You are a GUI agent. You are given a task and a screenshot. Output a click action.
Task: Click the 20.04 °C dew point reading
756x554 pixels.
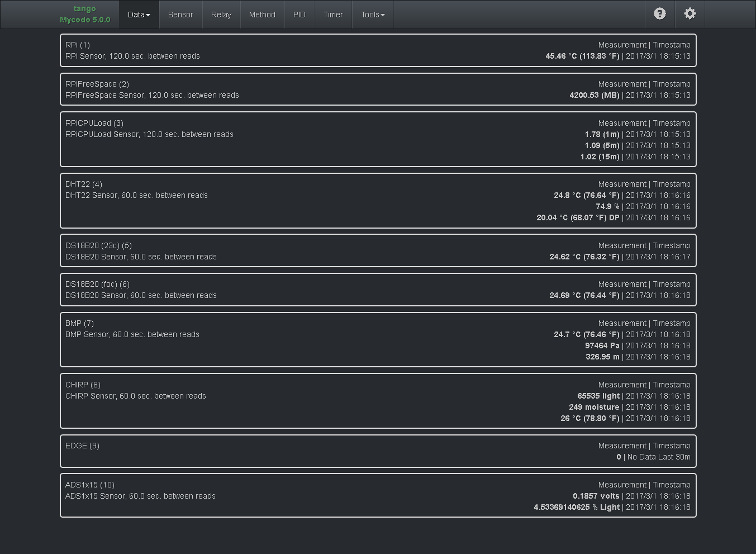[578, 217]
